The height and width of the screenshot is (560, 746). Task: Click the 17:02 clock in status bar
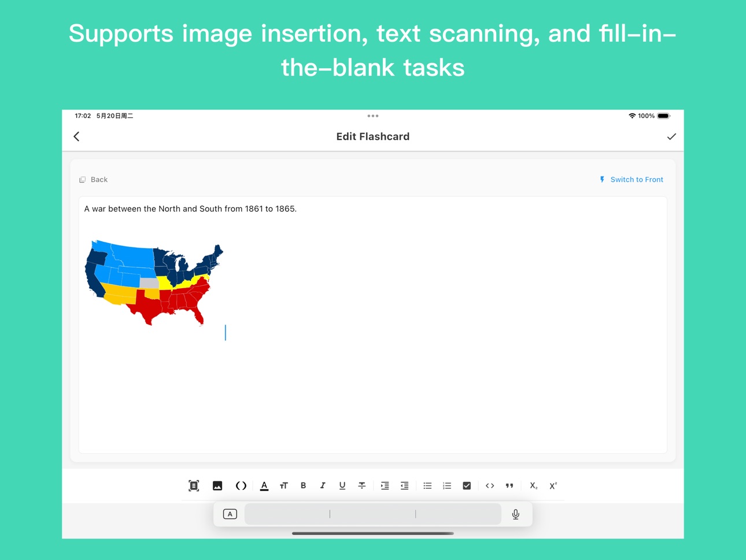coord(83,116)
